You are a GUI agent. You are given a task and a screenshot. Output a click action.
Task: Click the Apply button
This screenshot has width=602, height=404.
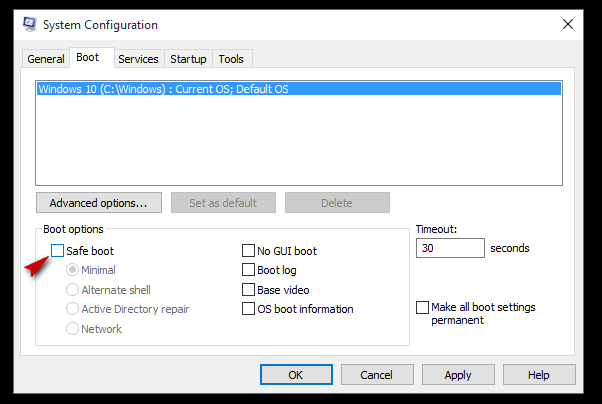click(x=458, y=374)
